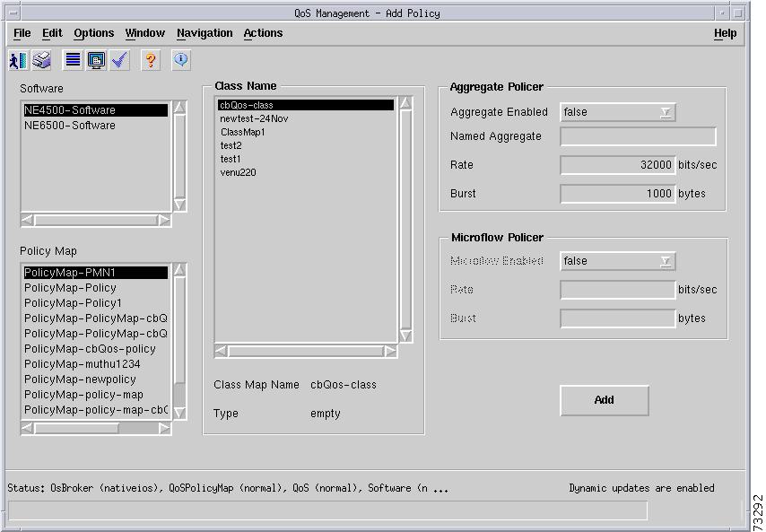Screen dimensions: 766x532
Task: Click Software list scroll-down arrow
Action: pyautogui.click(x=179, y=205)
